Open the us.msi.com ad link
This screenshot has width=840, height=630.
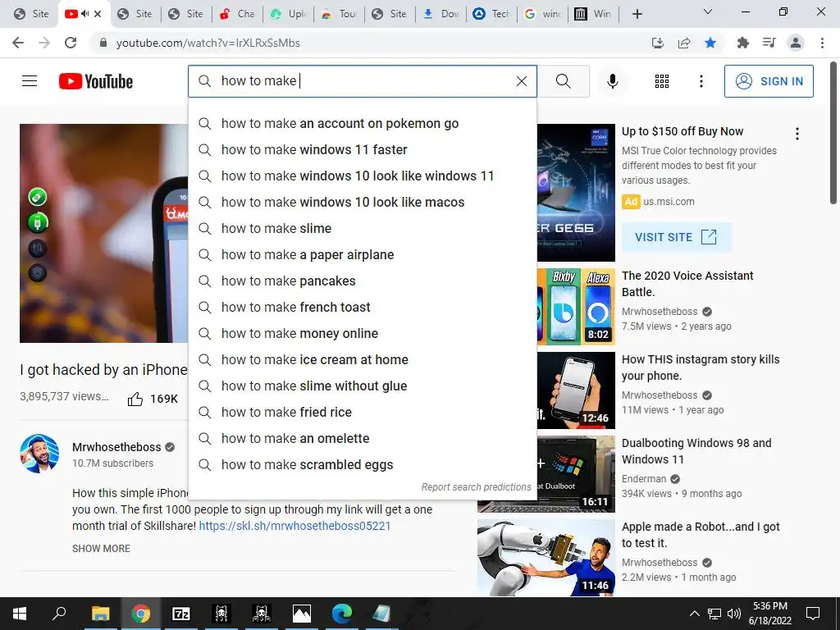click(x=669, y=202)
